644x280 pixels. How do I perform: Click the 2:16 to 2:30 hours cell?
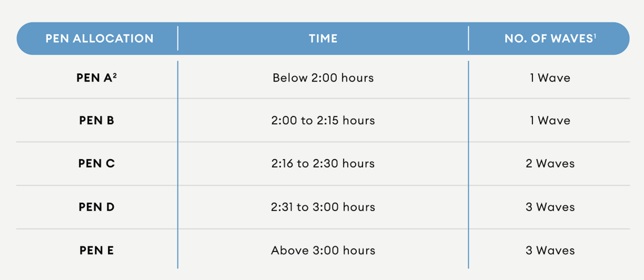coord(323,164)
